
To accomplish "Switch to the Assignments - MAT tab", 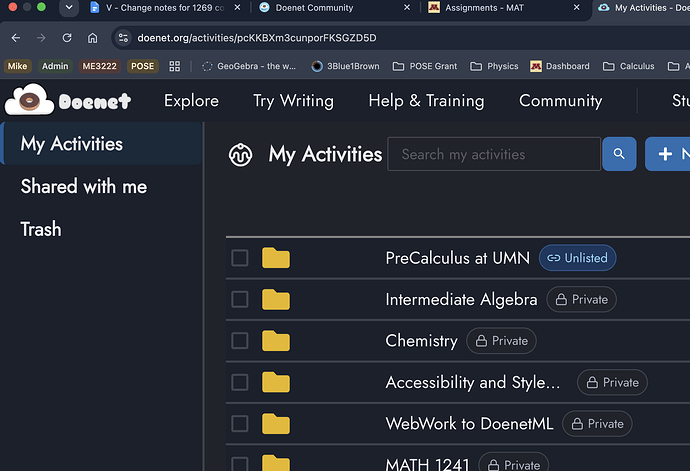I will 484,7.
